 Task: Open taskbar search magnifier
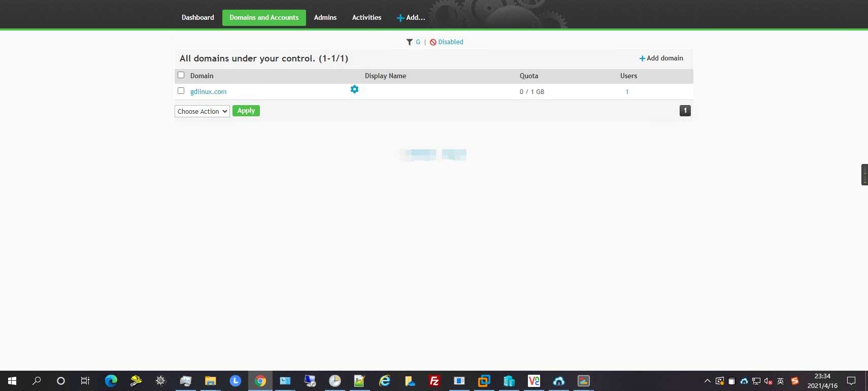coord(37,381)
